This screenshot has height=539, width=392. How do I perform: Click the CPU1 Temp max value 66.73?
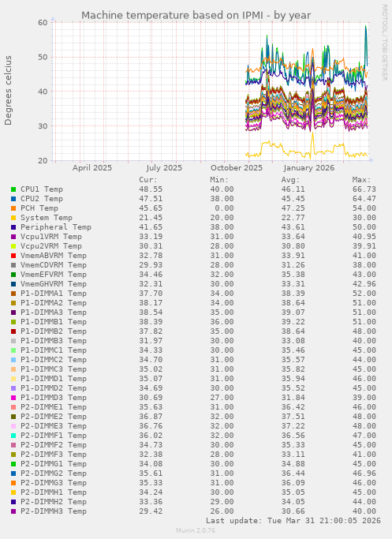[364, 189]
